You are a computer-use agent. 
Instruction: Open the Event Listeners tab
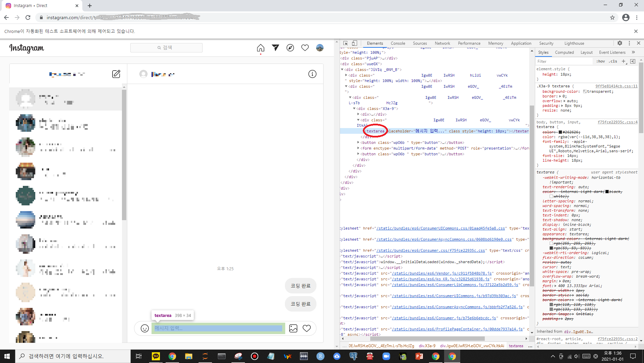tap(612, 52)
